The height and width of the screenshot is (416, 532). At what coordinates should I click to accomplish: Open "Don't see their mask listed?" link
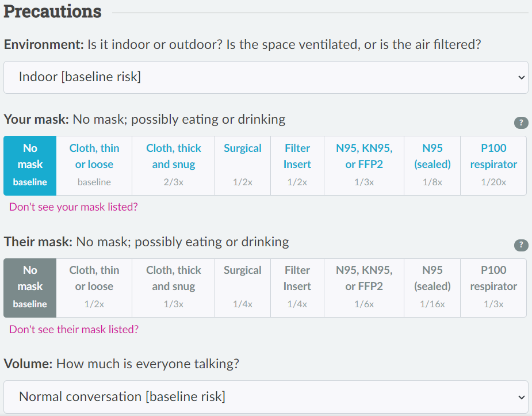pos(74,329)
